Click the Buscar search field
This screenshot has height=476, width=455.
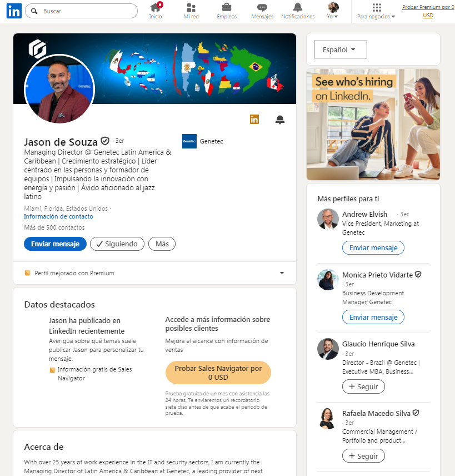[x=81, y=11]
